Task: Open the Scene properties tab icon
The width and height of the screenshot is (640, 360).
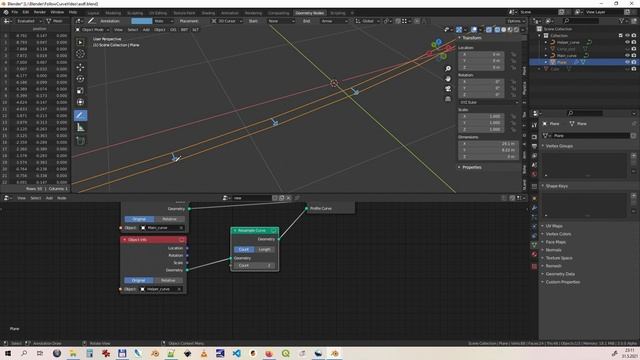Action: coord(534,165)
